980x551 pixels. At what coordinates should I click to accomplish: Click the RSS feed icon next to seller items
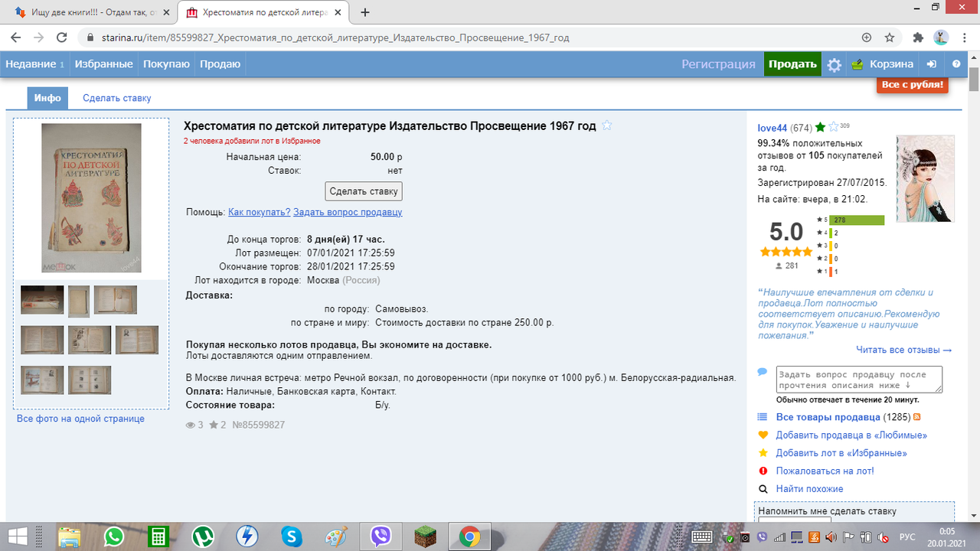[x=918, y=416]
